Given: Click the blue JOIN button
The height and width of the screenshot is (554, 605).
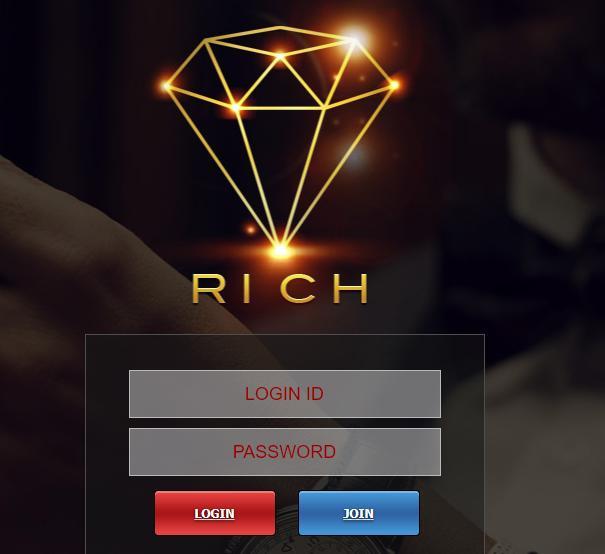Looking at the screenshot, I should [x=359, y=513].
